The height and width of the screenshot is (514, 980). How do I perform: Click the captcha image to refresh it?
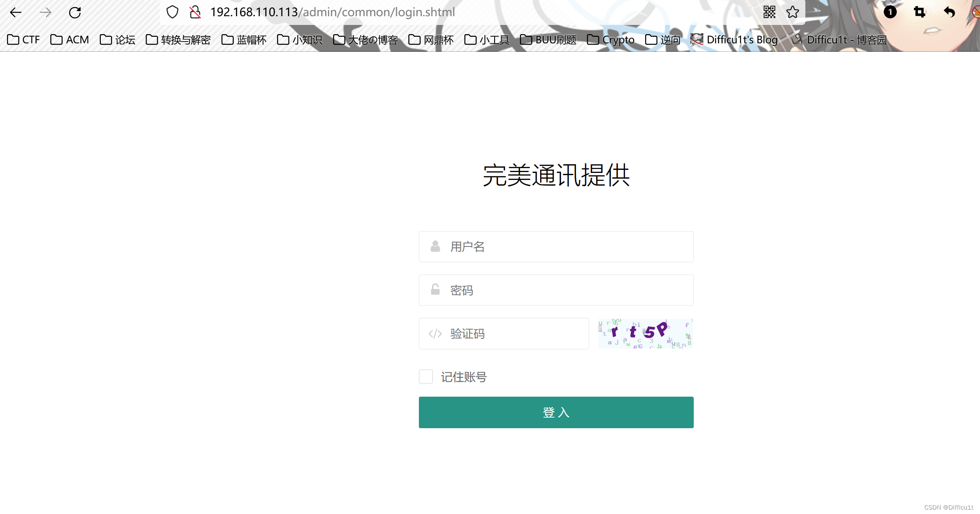click(x=645, y=334)
